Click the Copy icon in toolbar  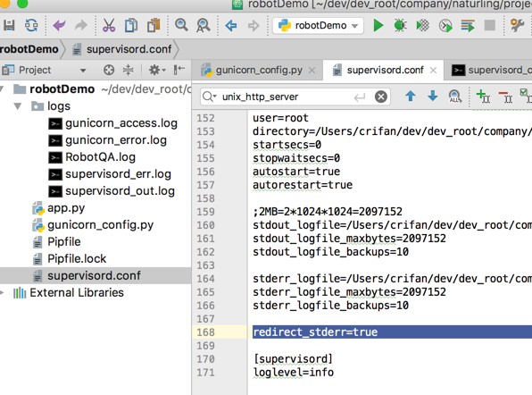tap(131, 26)
